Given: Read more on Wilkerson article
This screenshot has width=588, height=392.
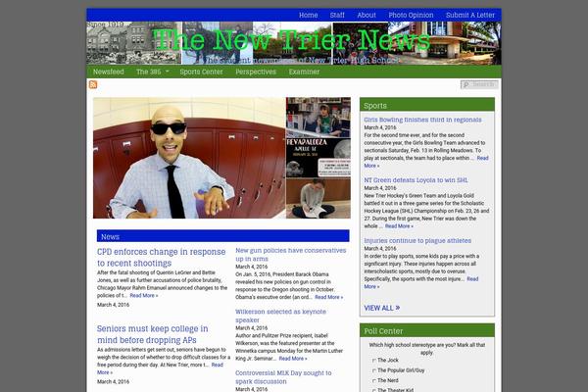Looking at the screenshot, I should tap(293, 359).
